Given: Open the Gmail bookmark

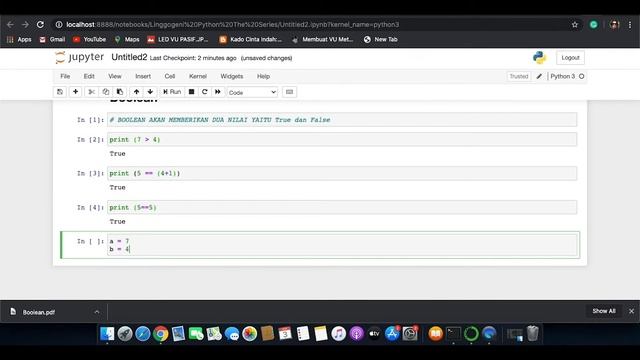Looking at the screenshot, I should pos(52,40).
